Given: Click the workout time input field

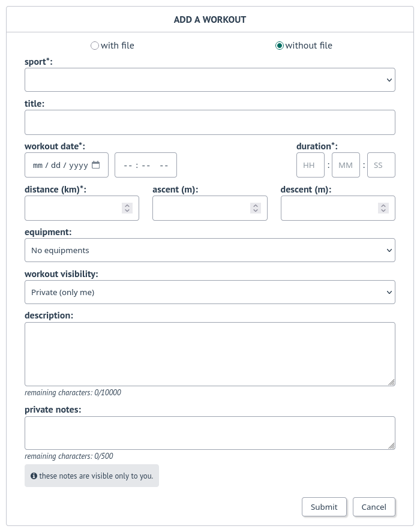Looking at the screenshot, I should coord(145,164).
